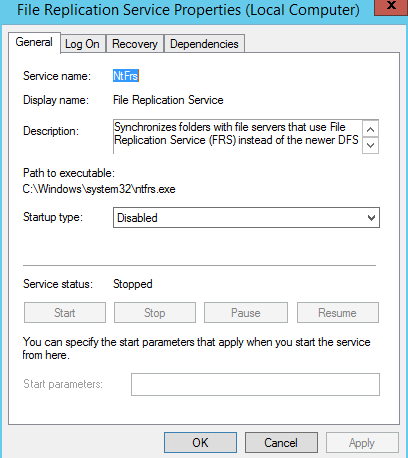This screenshot has width=408, height=458.
Task: Click the OK button
Action: 200,443
